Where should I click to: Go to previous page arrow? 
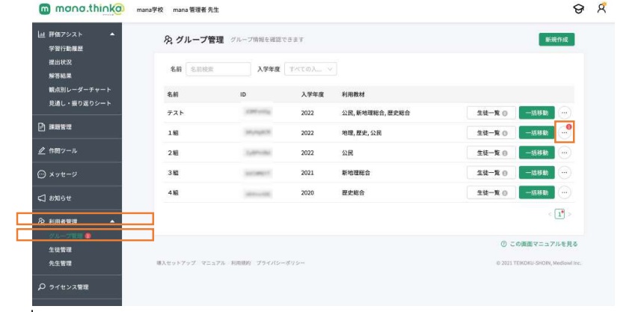click(550, 214)
